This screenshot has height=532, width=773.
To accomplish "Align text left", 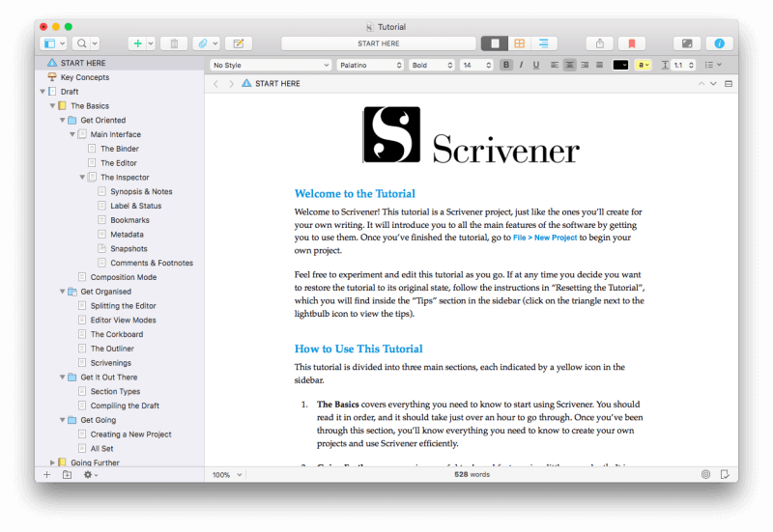I will (555, 65).
